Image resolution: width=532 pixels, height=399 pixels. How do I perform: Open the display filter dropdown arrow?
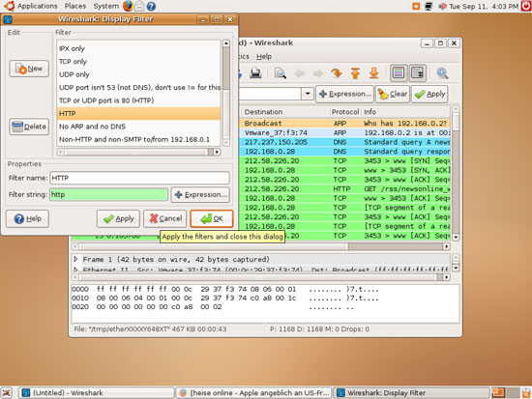tap(308, 93)
